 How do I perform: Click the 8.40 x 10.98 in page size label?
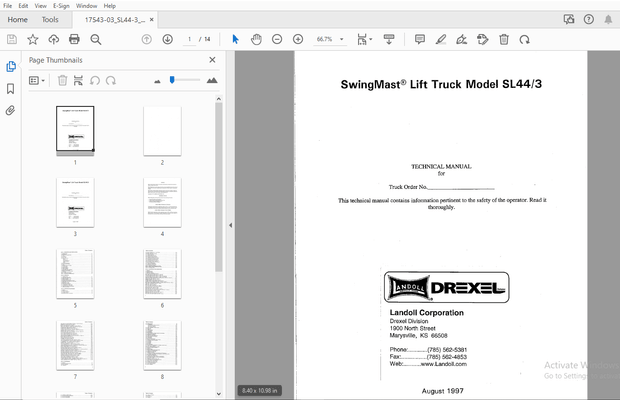tap(259, 391)
